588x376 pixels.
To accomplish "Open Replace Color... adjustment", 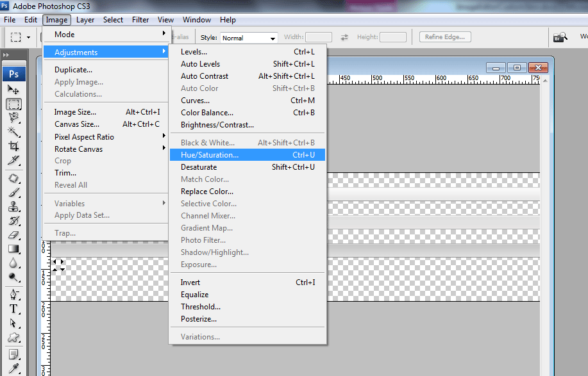I will pyautogui.click(x=248, y=192).
